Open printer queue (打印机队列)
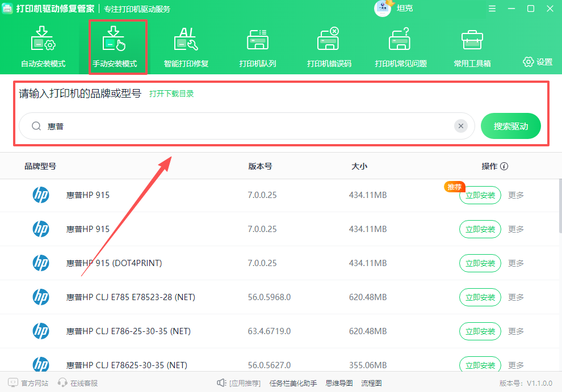The width and height of the screenshot is (562, 392). [x=257, y=47]
